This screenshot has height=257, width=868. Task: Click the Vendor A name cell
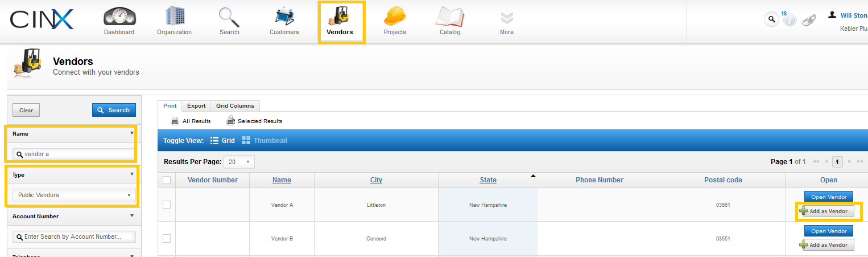point(282,205)
